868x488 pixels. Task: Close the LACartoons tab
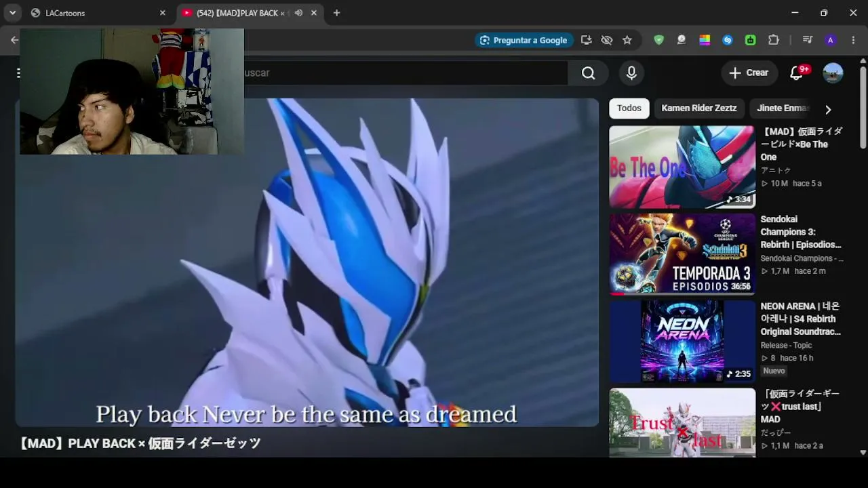click(x=163, y=13)
